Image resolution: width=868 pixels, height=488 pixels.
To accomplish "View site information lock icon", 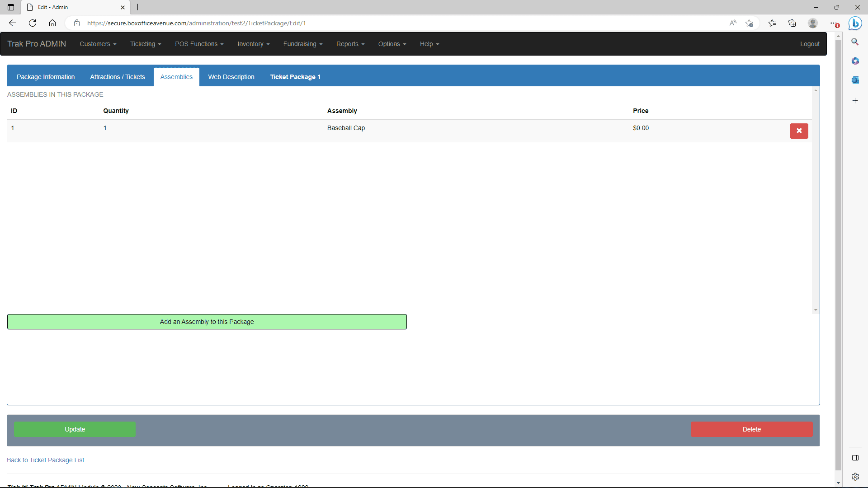I will pyautogui.click(x=77, y=23).
